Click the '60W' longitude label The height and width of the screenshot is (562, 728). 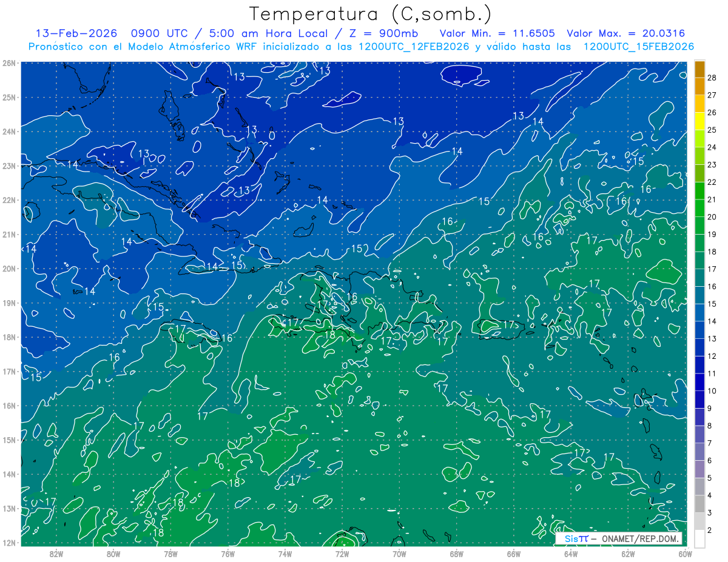tap(685, 554)
